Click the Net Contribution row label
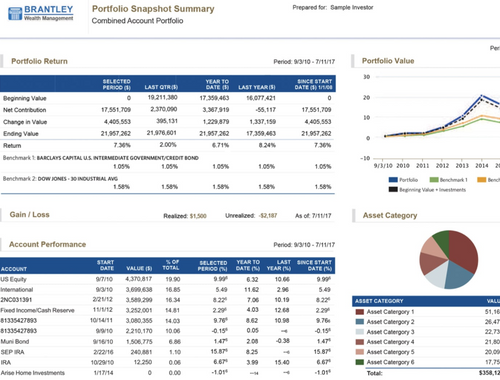The width and height of the screenshot is (500, 380). click(25, 110)
